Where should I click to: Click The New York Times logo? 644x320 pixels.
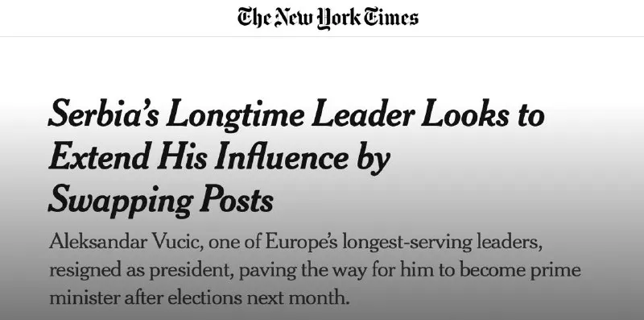tap(328, 18)
